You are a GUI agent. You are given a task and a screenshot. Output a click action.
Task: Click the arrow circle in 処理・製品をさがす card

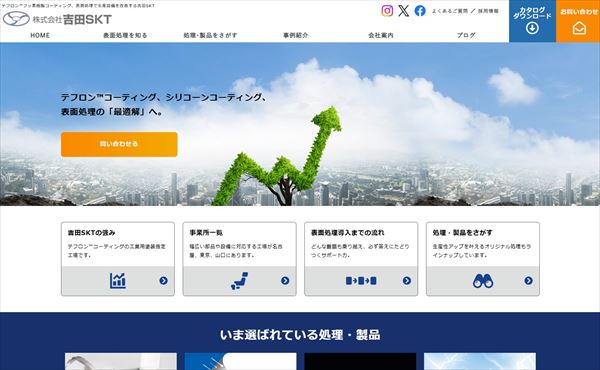(528, 281)
